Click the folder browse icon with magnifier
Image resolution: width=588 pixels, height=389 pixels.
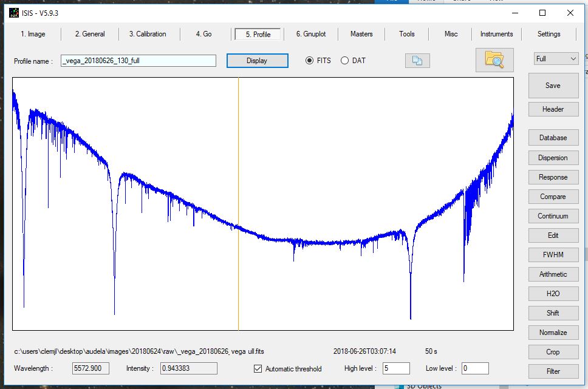[494, 59]
